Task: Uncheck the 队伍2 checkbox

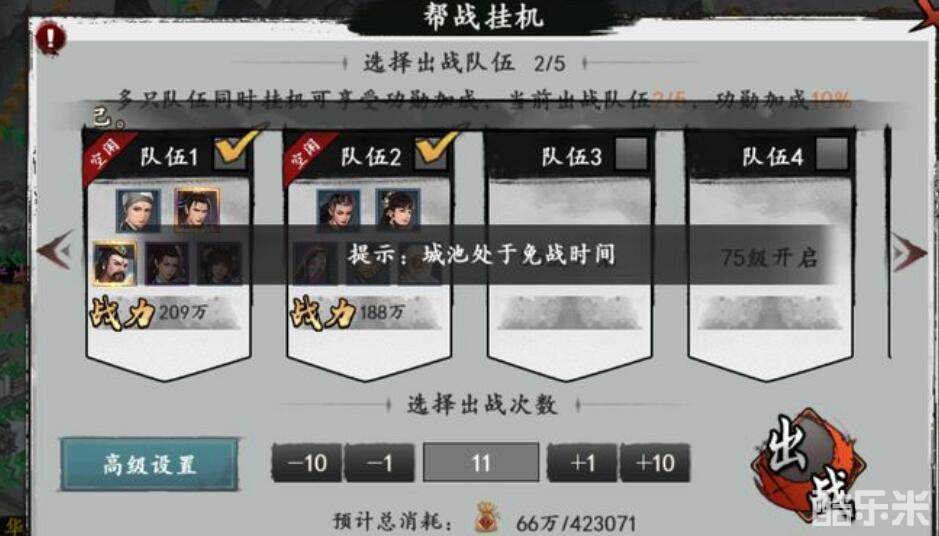Action: tap(431, 153)
